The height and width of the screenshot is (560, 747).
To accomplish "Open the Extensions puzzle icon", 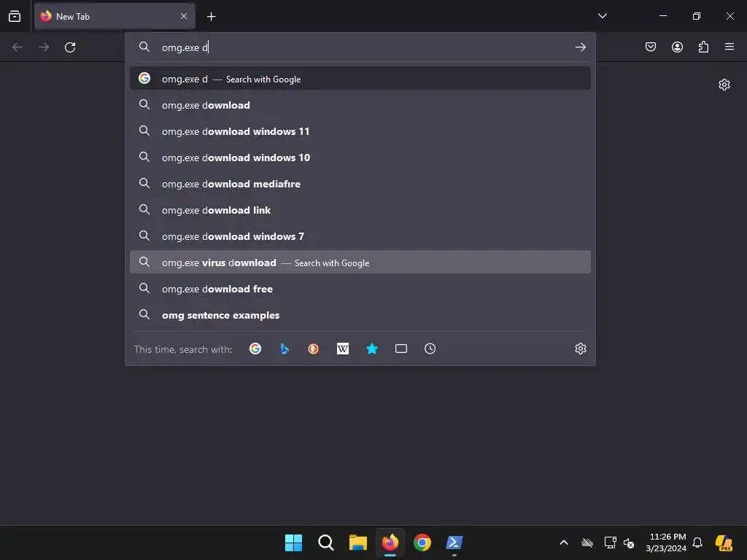I will pos(703,47).
